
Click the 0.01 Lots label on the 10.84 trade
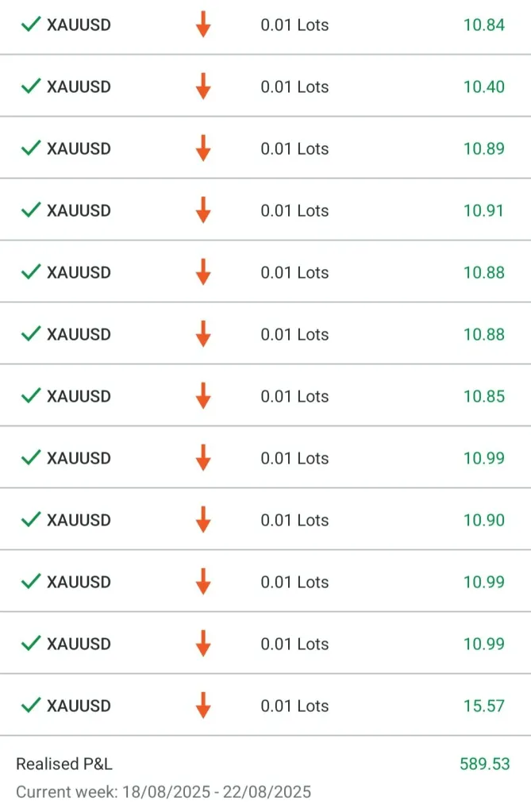[294, 25]
